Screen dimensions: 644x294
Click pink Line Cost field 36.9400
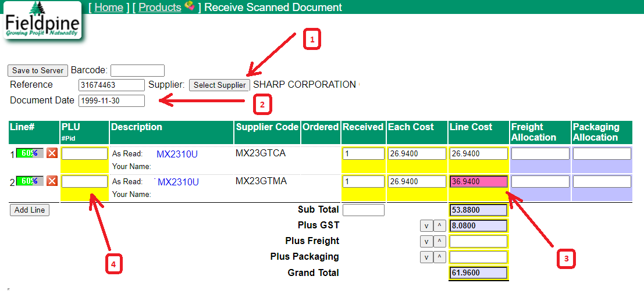coord(478,182)
